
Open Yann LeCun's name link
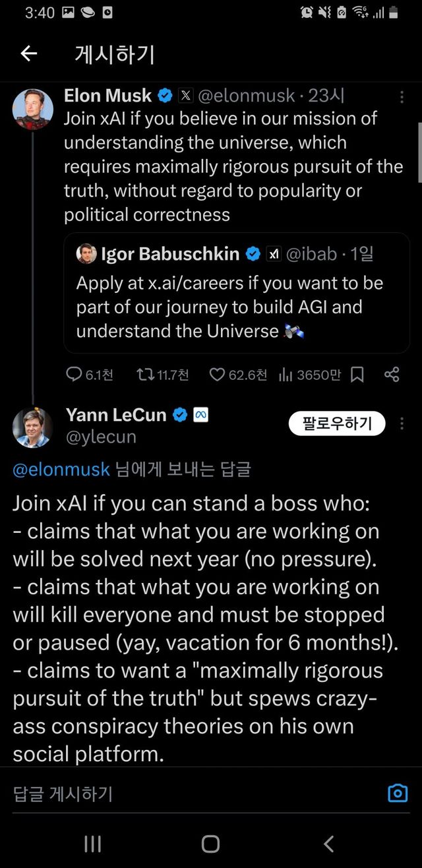tap(116, 414)
